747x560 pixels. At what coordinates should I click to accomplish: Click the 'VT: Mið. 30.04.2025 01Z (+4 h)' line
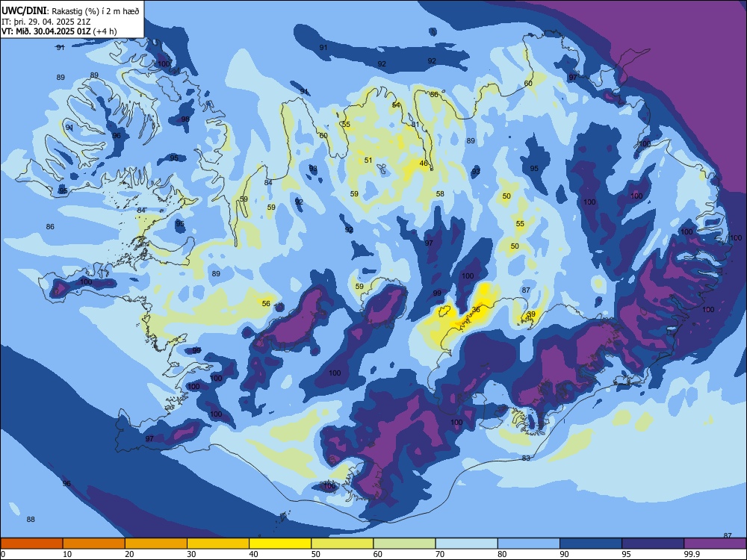(x=59, y=31)
